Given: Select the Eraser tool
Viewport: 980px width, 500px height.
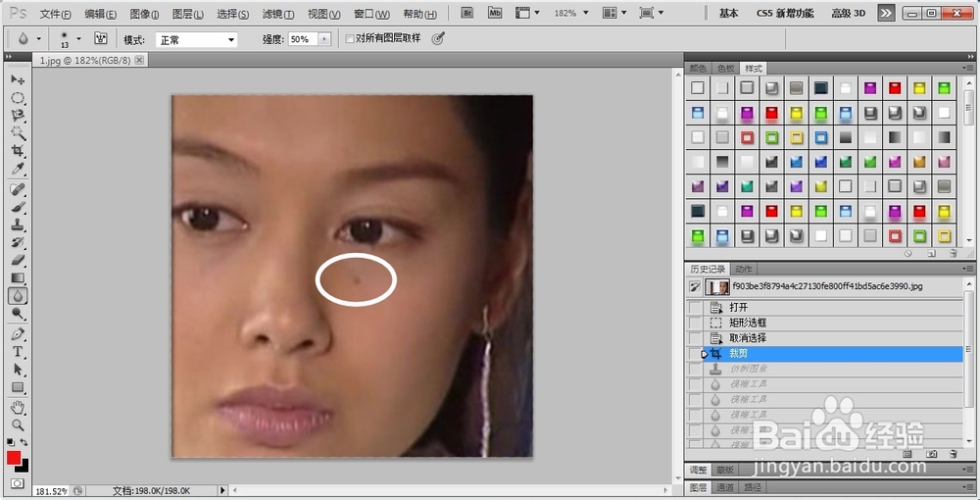Looking at the screenshot, I should (18, 260).
